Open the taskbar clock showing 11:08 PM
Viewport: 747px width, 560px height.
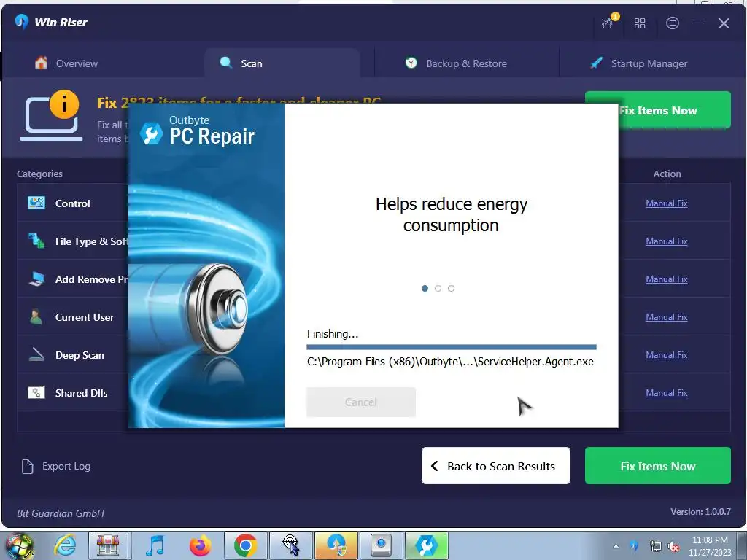pos(710,546)
